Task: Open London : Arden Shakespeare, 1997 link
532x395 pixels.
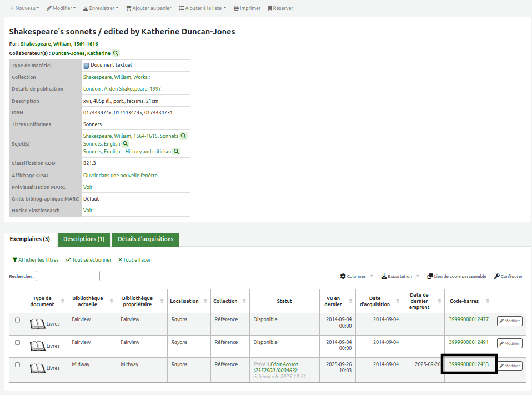Action: click(x=123, y=88)
